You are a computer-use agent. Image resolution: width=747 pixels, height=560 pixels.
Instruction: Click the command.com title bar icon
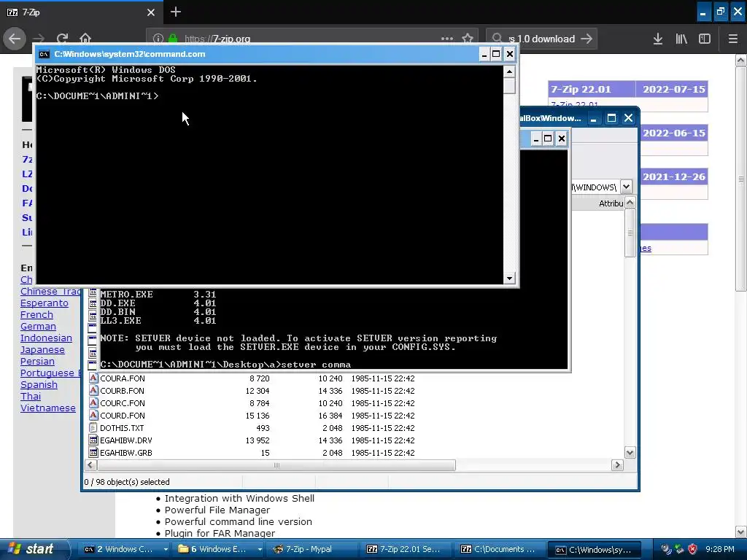point(44,54)
